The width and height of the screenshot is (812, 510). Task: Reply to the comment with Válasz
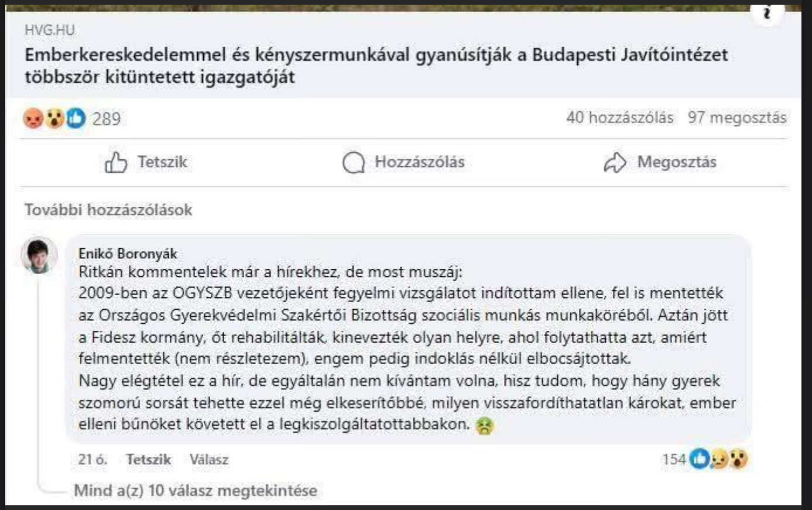tap(209, 460)
